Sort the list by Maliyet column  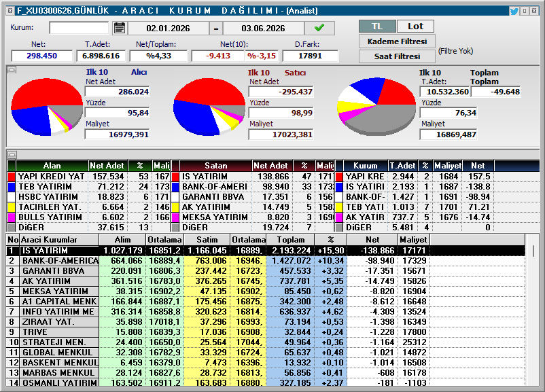click(x=413, y=240)
